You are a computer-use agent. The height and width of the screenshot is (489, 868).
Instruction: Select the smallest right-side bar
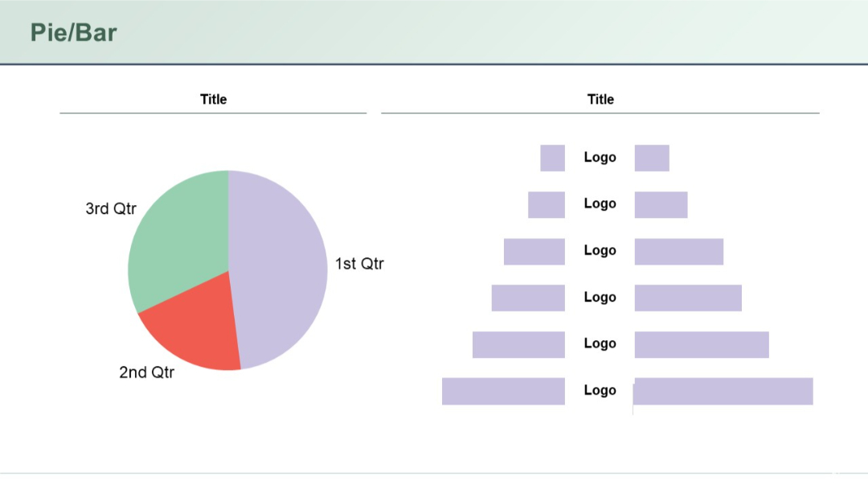click(653, 158)
